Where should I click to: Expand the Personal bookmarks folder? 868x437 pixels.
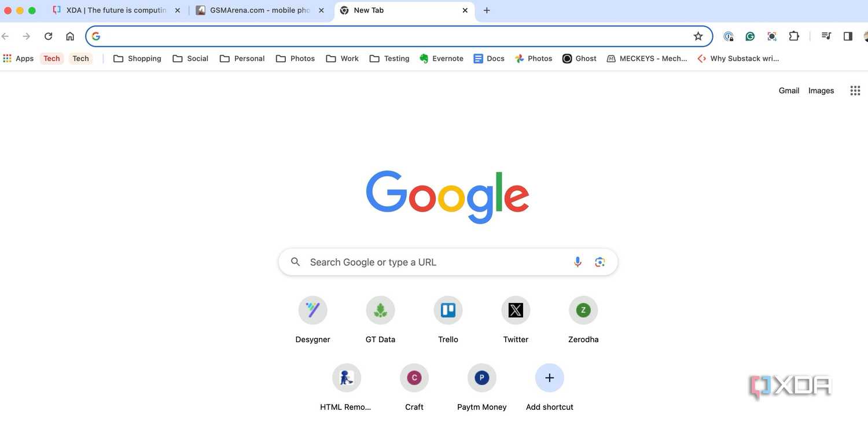click(x=242, y=58)
